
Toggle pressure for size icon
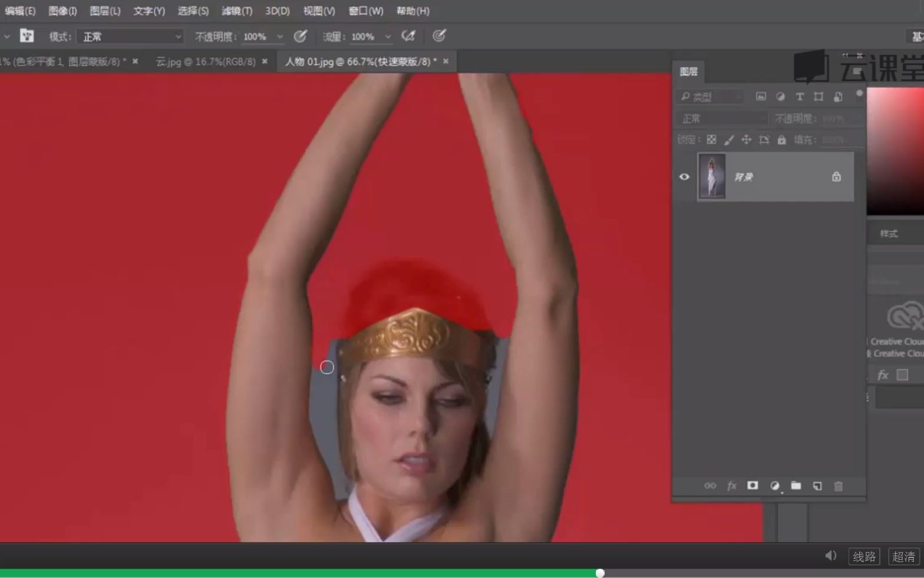coord(439,37)
